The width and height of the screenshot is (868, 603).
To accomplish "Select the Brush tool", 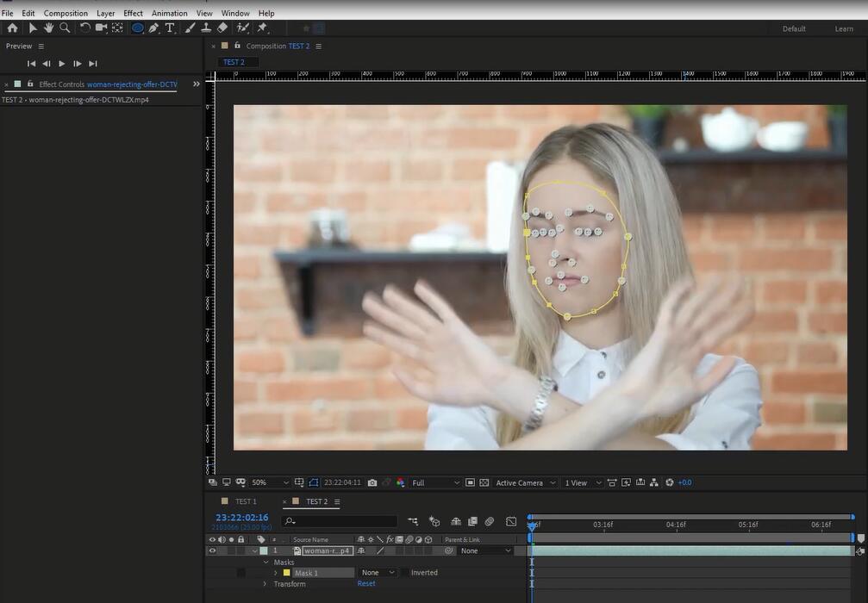I will pyautogui.click(x=190, y=28).
